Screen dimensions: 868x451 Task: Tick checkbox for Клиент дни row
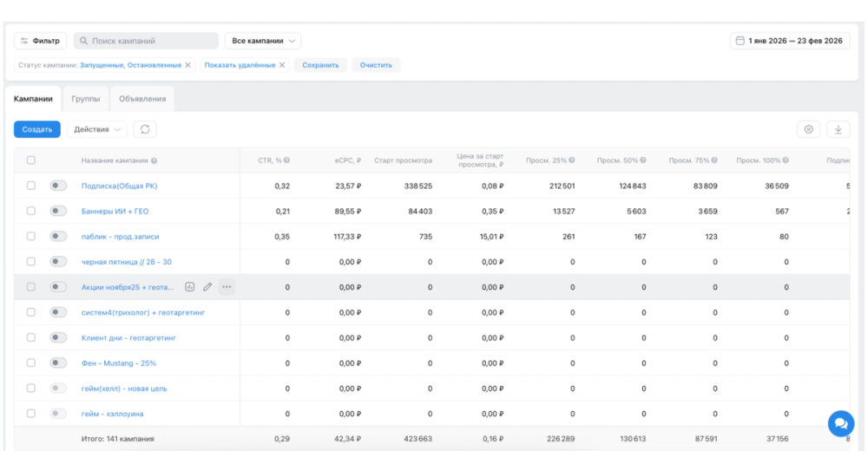pyautogui.click(x=31, y=337)
